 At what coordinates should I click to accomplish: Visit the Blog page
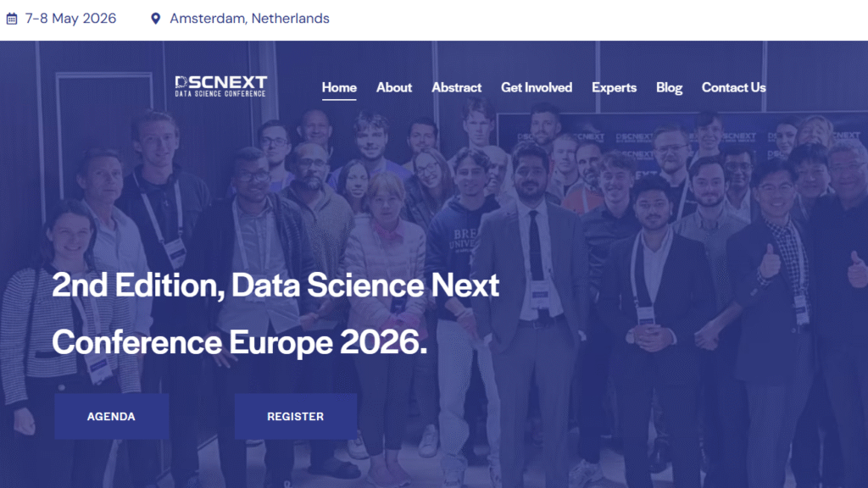[669, 87]
